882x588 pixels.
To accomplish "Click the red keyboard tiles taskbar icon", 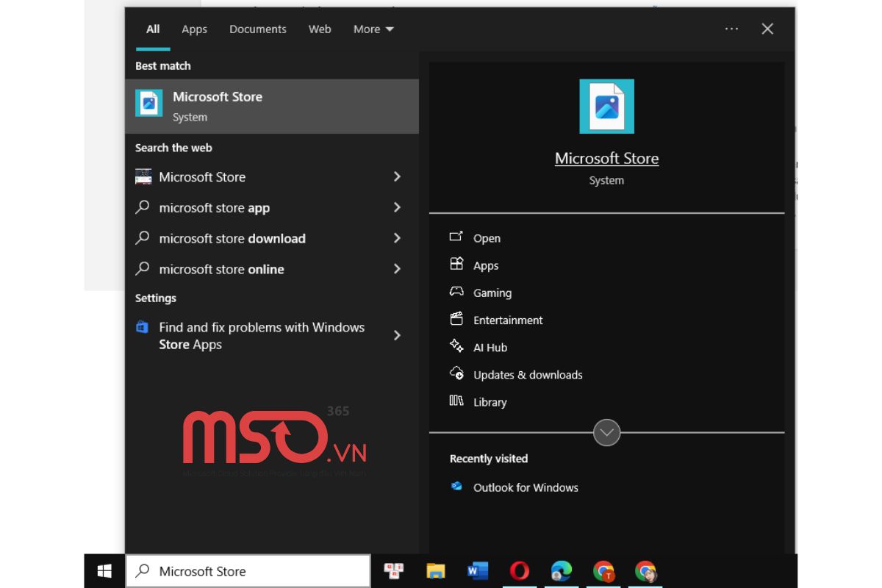I will (394, 571).
